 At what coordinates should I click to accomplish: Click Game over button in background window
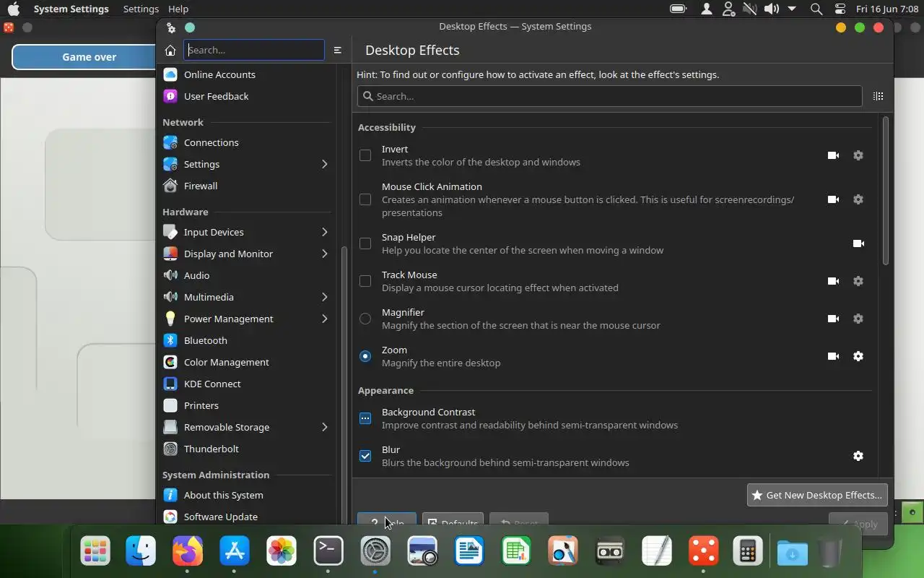coord(89,57)
